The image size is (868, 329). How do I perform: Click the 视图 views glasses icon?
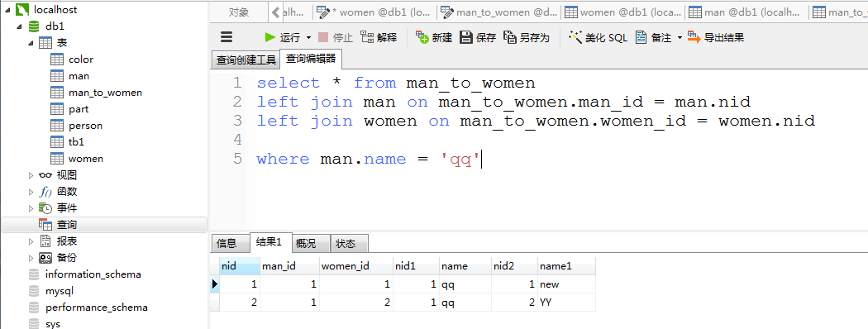(45, 175)
